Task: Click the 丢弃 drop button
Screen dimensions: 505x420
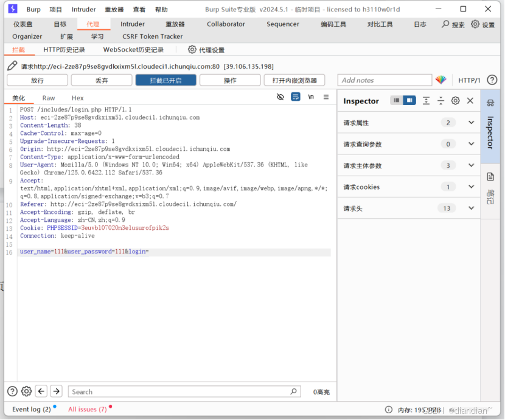Action: 102,80
